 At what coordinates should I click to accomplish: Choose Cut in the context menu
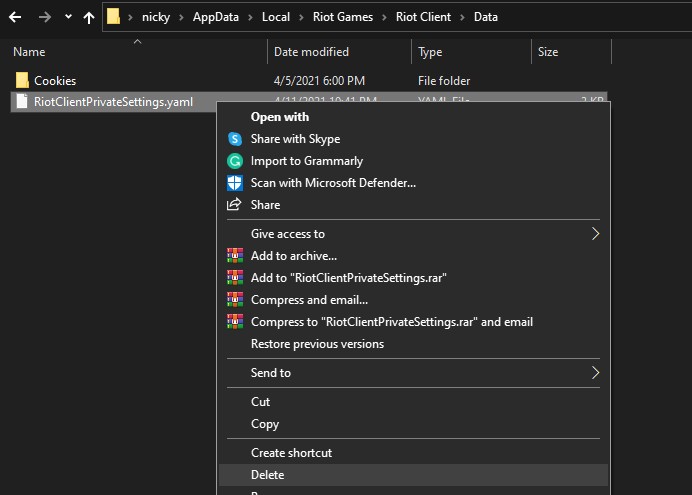click(x=260, y=402)
